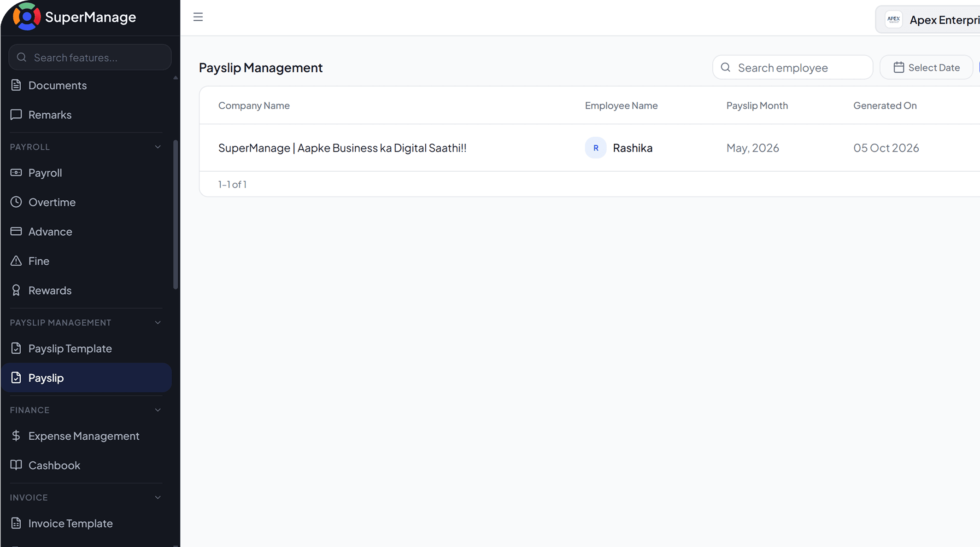Open the Cashbook sidebar link
The image size is (980, 547).
point(87,466)
